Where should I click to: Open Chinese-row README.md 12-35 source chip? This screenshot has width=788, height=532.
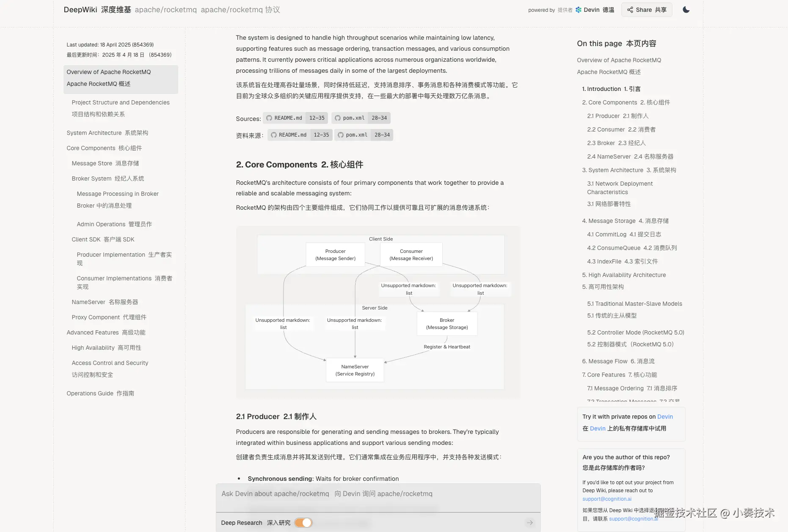pyautogui.click(x=300, y=135)
